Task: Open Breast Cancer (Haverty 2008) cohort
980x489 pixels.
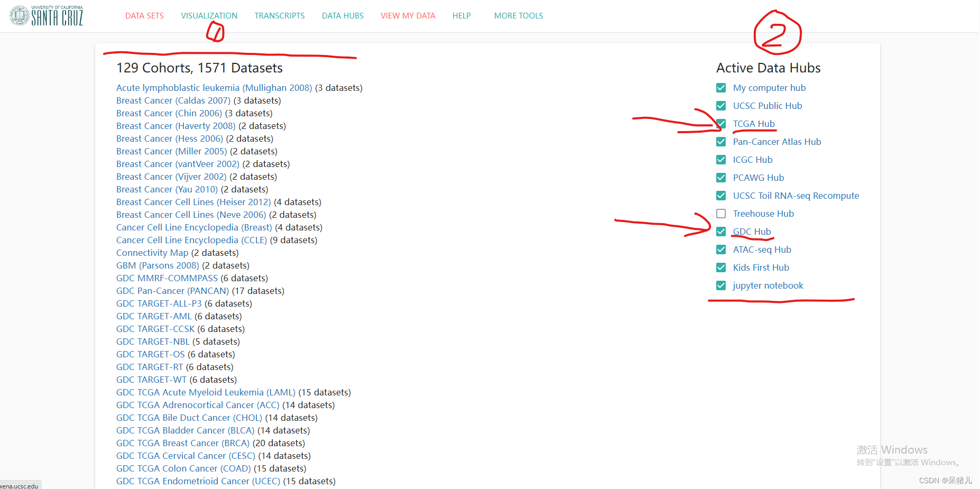Action: click(x=176, y=126)
